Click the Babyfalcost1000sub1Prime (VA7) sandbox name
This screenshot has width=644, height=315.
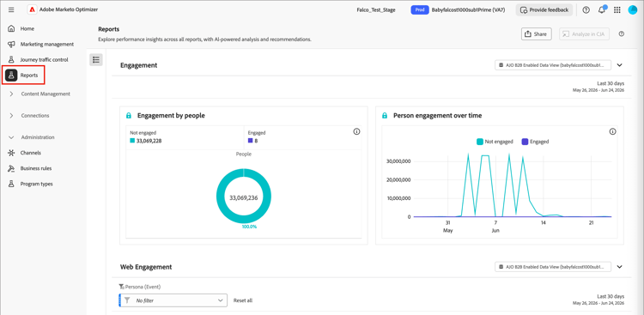(468, 9)
